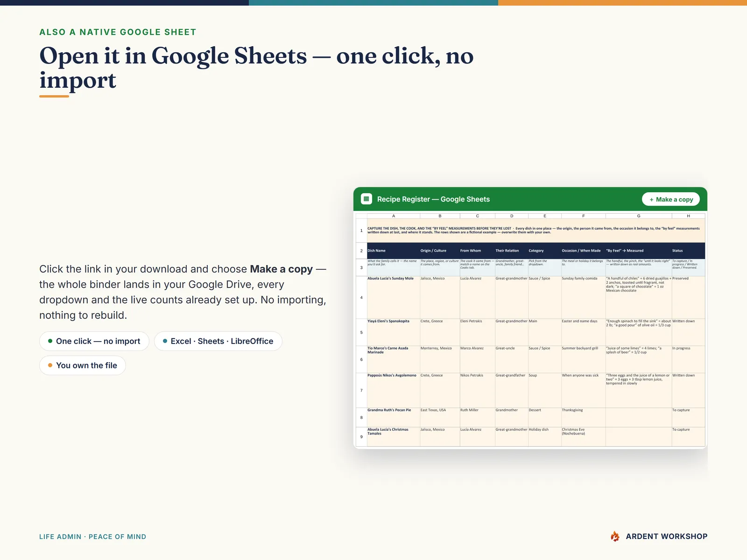Click the orange dot in You own the file
Image resolution: width=747 pixels, height=560 pixels.
pos(50,365)
